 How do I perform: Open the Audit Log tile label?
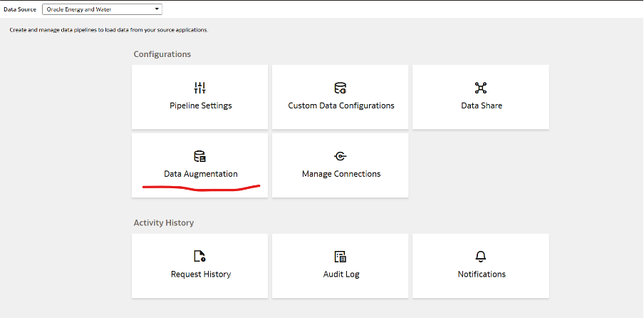point(341,274)
